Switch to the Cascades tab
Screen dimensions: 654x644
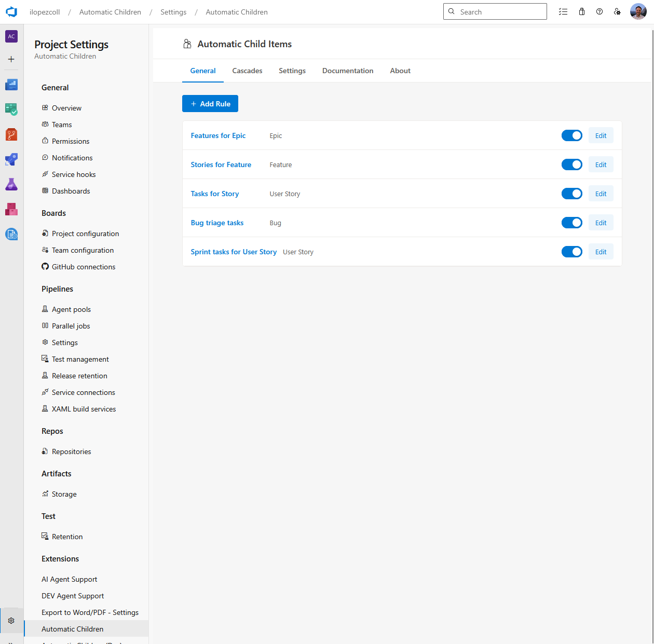pos(247,71)
